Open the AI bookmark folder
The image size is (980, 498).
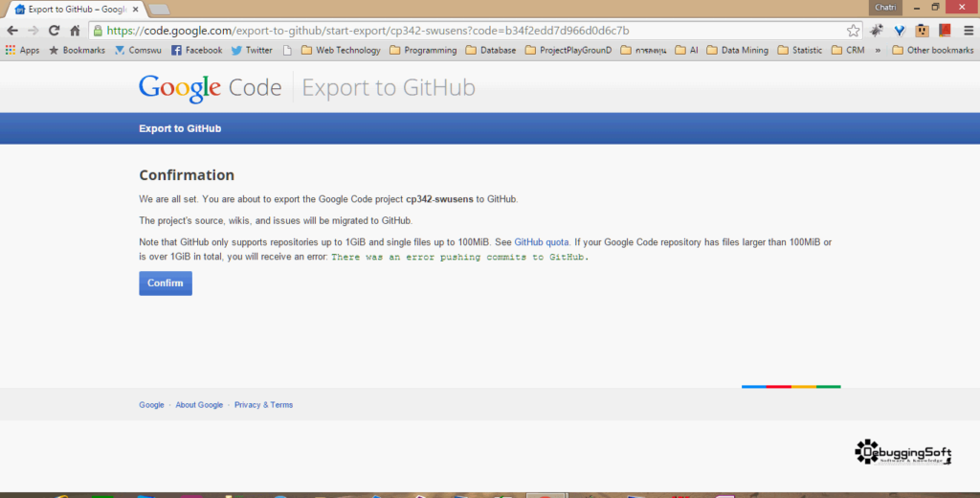[686, 50]
